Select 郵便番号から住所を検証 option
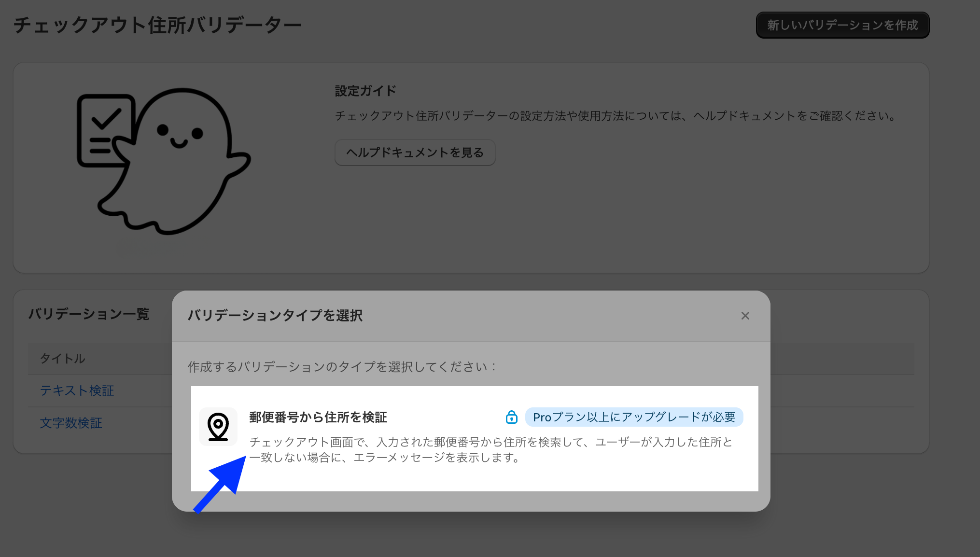This screenshot has width=980, height=557. (x=475, y=439)
